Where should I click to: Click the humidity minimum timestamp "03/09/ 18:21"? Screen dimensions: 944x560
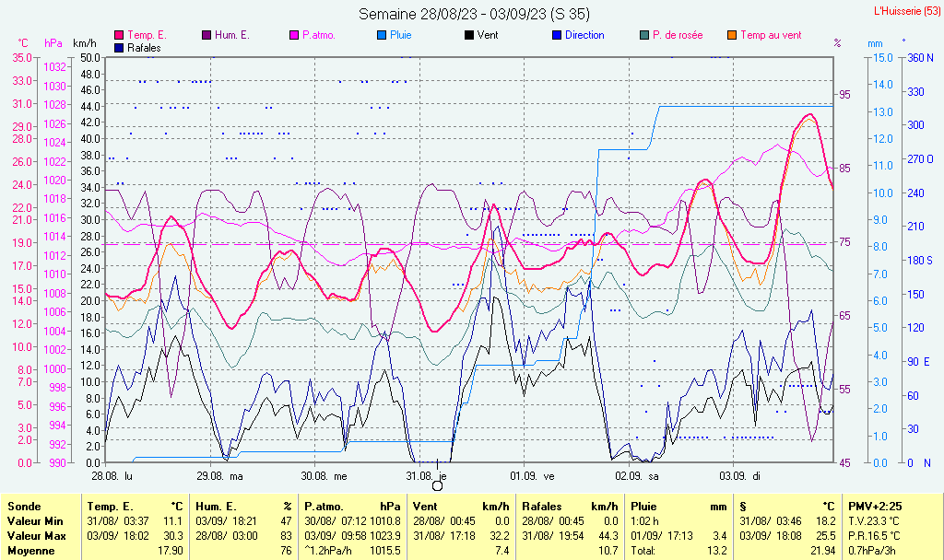227,521
